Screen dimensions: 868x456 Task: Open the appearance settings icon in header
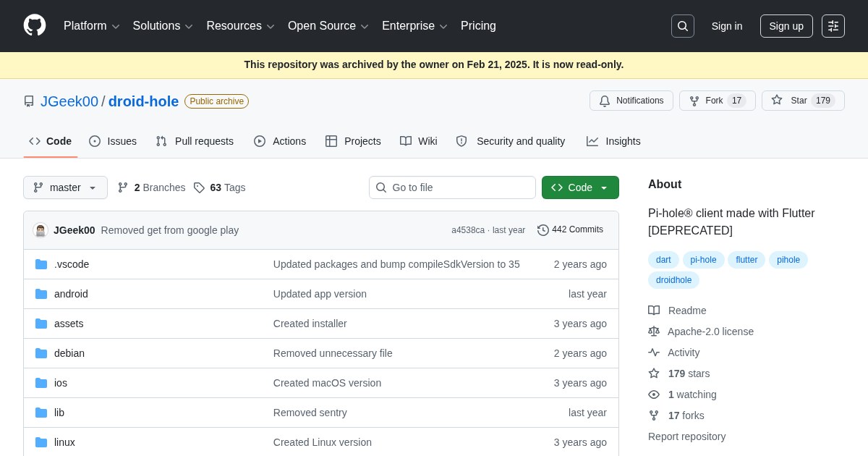click(x=833, y=26)
